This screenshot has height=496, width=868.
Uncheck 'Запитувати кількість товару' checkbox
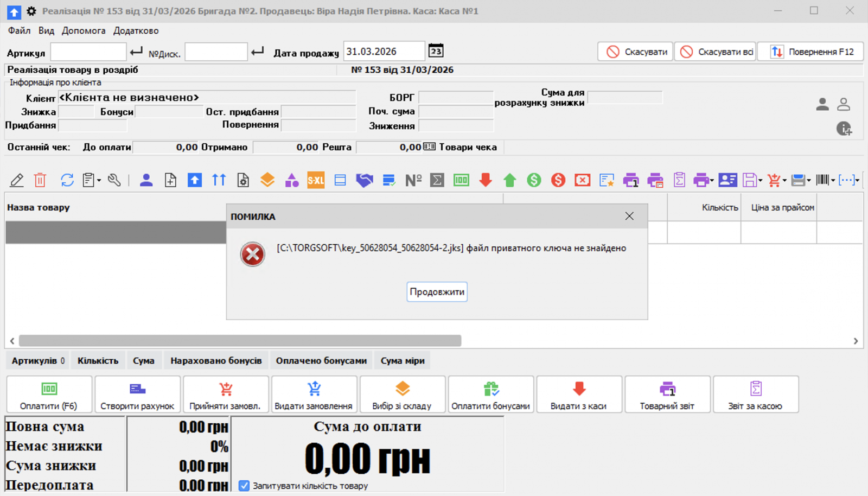(x=244, y=486)
